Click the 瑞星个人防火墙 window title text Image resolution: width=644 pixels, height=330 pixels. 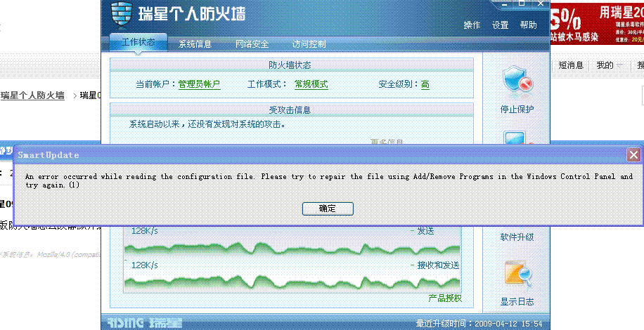click(x=191, y=13)
